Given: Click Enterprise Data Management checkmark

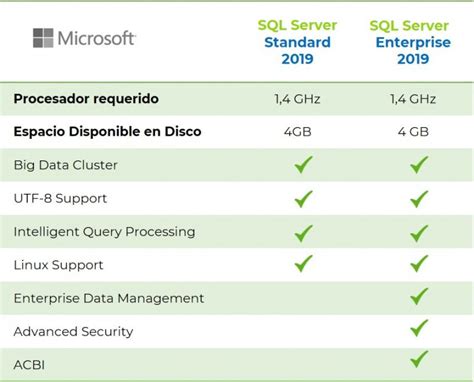Looking at the screenshot, I should 419,296.
